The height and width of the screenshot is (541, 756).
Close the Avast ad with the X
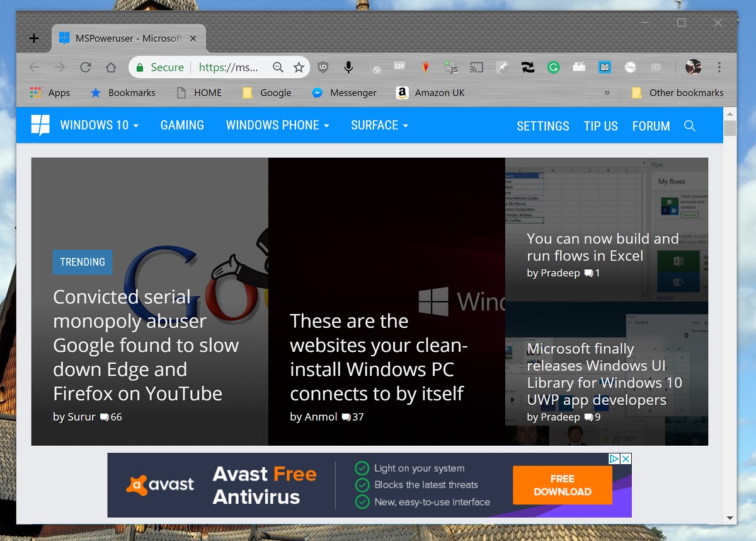626,459
